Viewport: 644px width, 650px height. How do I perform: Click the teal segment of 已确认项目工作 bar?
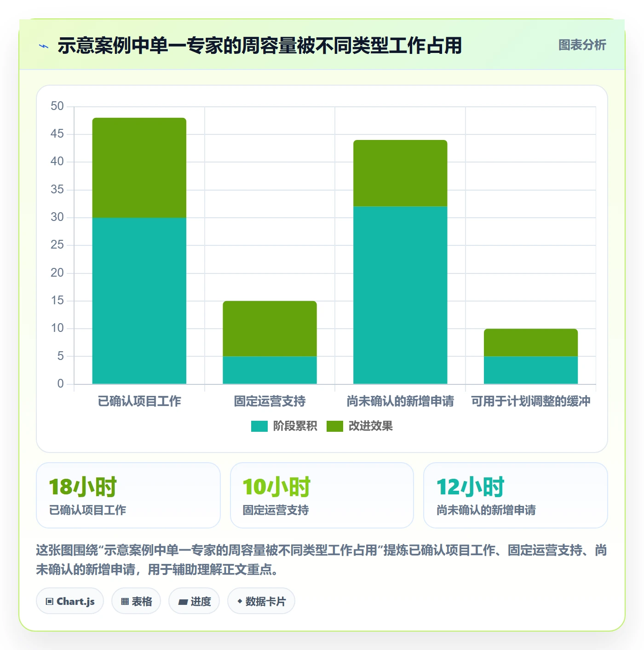pos(139,301)
